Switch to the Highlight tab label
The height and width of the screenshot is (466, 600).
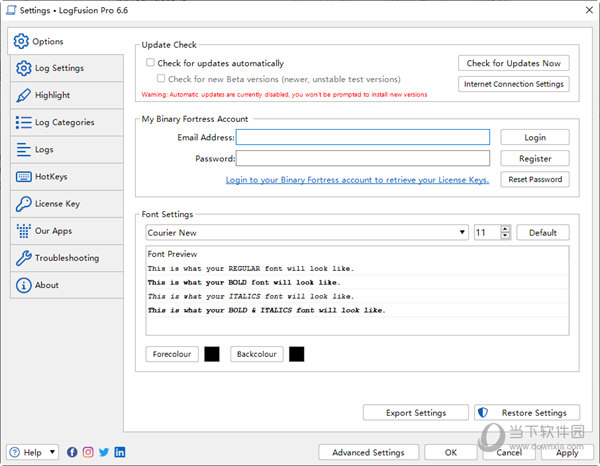pyautogui.click(x=52, y=95)
